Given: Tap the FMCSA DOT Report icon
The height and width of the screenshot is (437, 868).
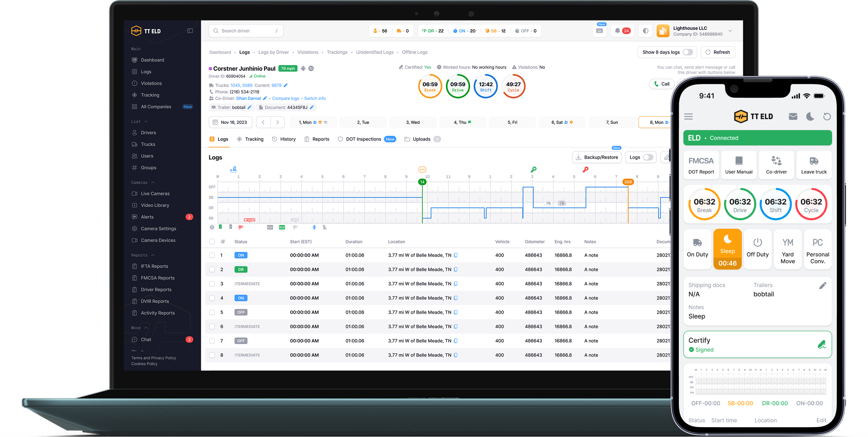Looking at the screenshot, I should pyautogui.click(x=701, y=165).
